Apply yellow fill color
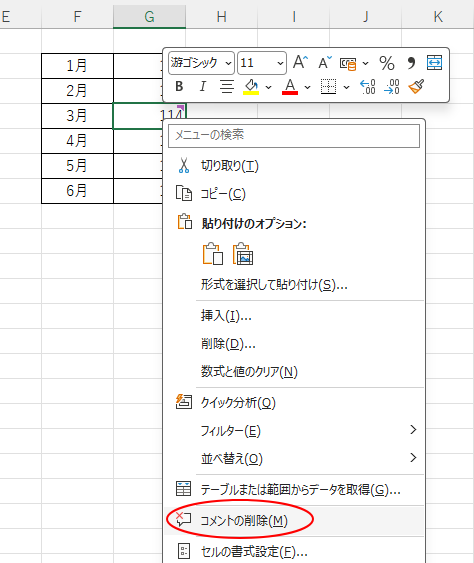Image resolution: width=474 pixels, height=563 pixels. tap(251, 87)
